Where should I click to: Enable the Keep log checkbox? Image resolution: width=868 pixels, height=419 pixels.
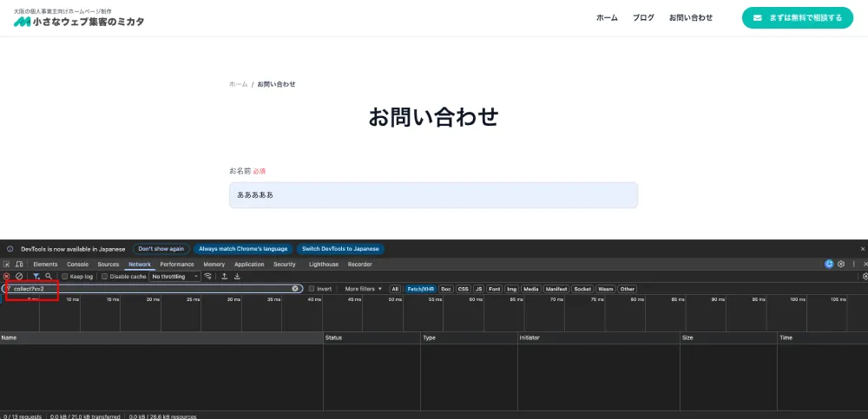[x=65, y=276]
